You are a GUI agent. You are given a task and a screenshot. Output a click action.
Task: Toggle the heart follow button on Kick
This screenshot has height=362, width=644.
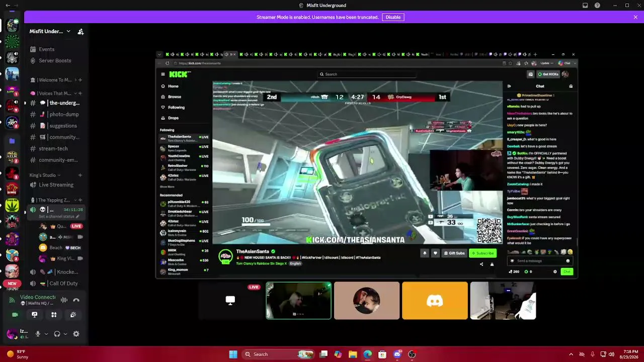[435, 253]
